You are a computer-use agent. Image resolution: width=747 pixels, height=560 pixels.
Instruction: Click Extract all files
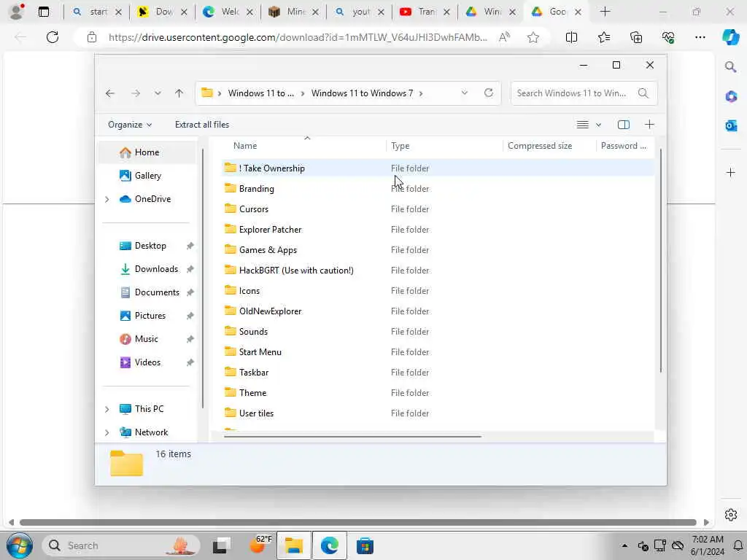pos(202,125)
